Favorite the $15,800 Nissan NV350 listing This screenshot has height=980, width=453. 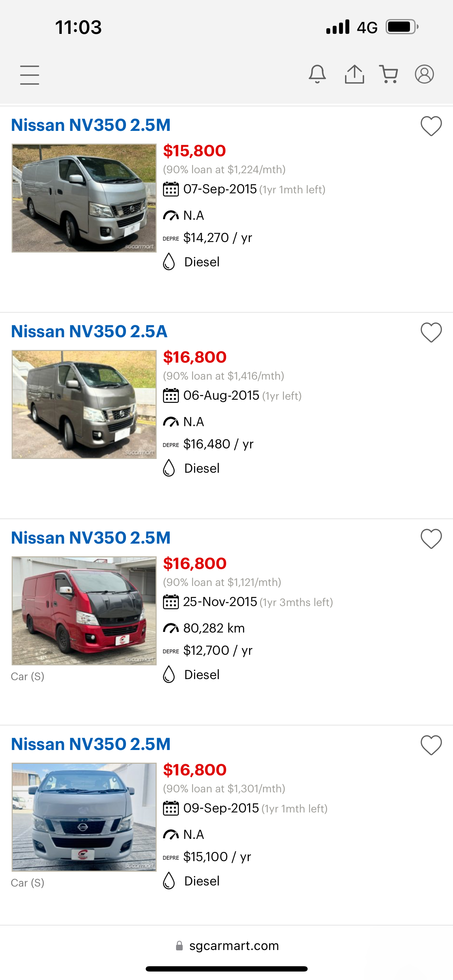[x=431, y=126]
